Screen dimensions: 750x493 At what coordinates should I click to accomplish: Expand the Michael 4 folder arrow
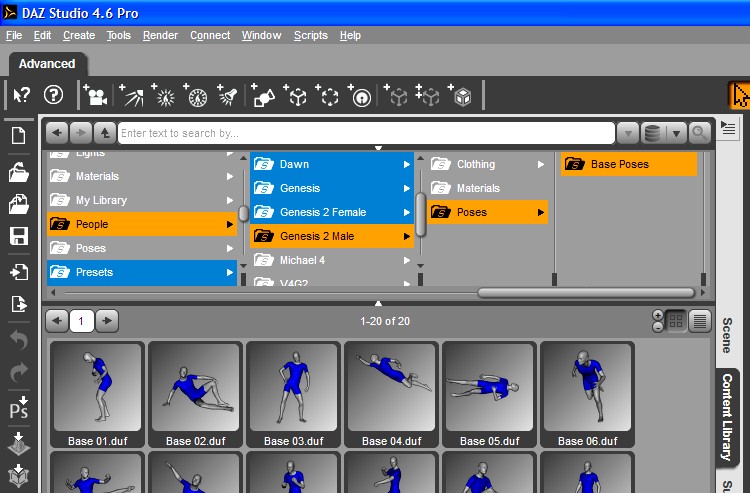pyautogui.click(x=407, y=260)
